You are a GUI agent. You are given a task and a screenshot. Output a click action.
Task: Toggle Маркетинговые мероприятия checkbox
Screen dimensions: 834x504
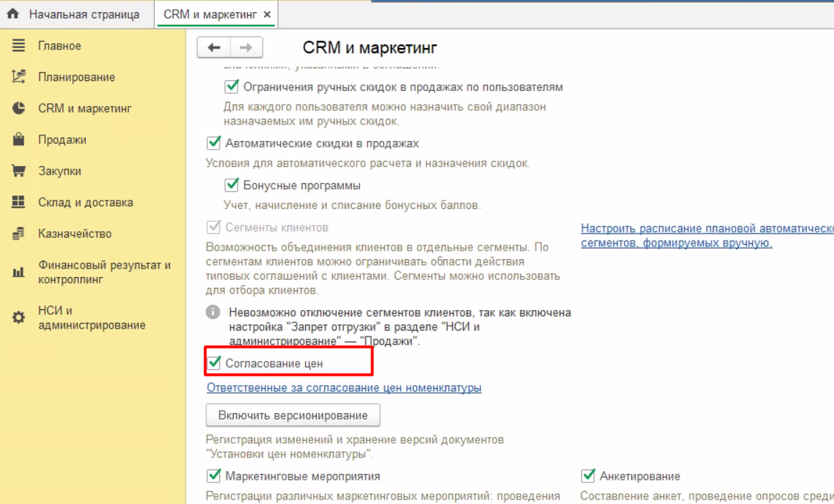(214, 476)
